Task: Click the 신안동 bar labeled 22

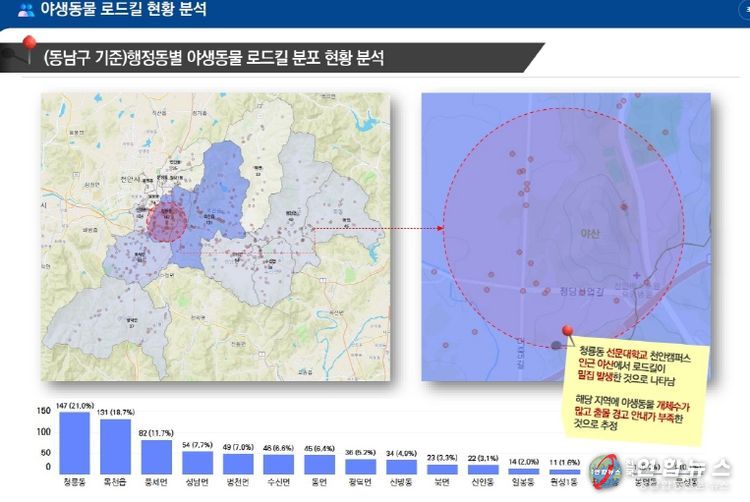Action: (482, 469)
